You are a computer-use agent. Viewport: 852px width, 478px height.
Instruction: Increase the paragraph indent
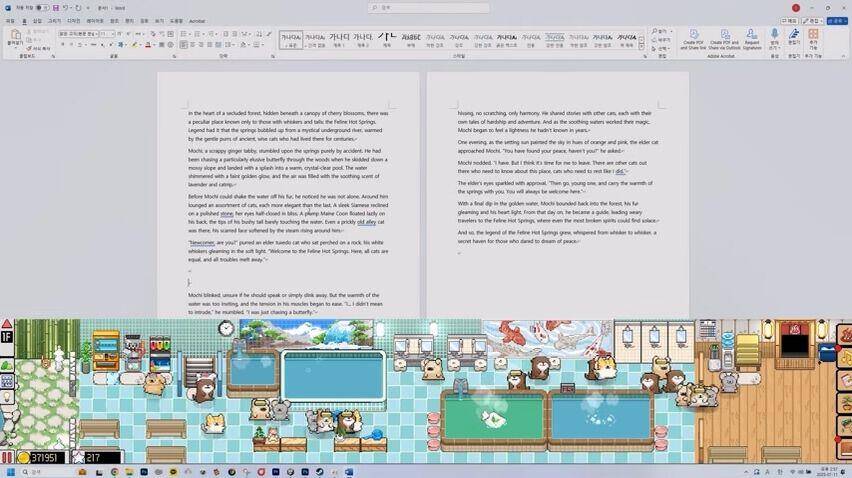tap(234, 34)
